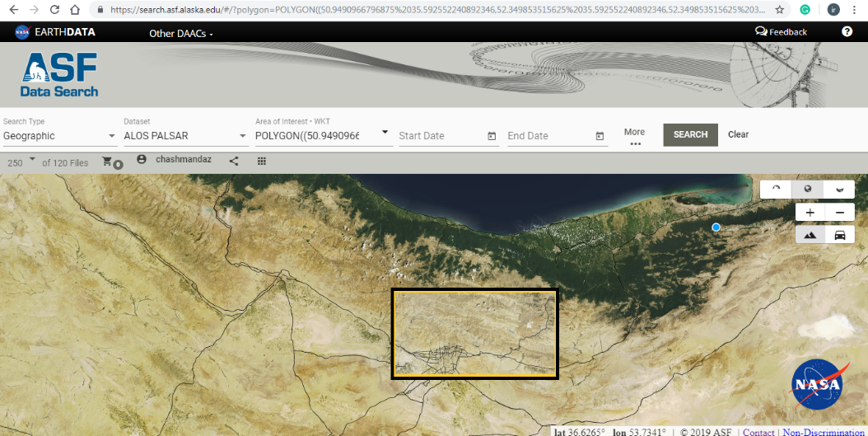Switch to the satellite terrain layer
The width and height of the screenshot is (868, 436).
[810, 235]
